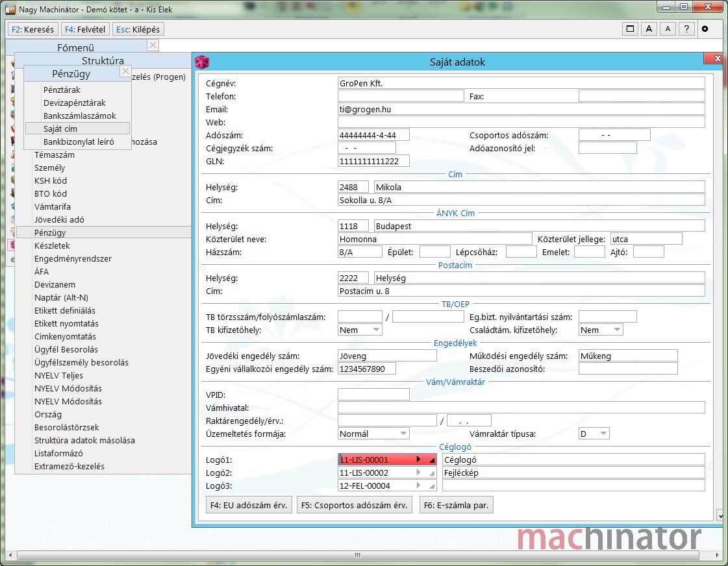This screenshot has height=566, width=728.
Task: Click the window layout square icon
Action: tap(630, 29)
